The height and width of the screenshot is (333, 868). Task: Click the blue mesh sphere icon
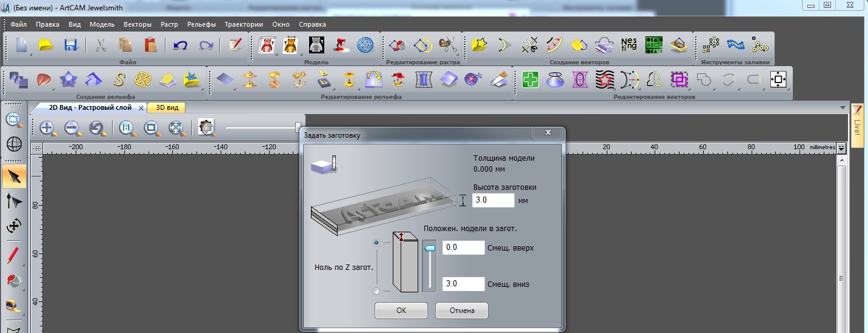pyautogui.click(x=365, y=45)
